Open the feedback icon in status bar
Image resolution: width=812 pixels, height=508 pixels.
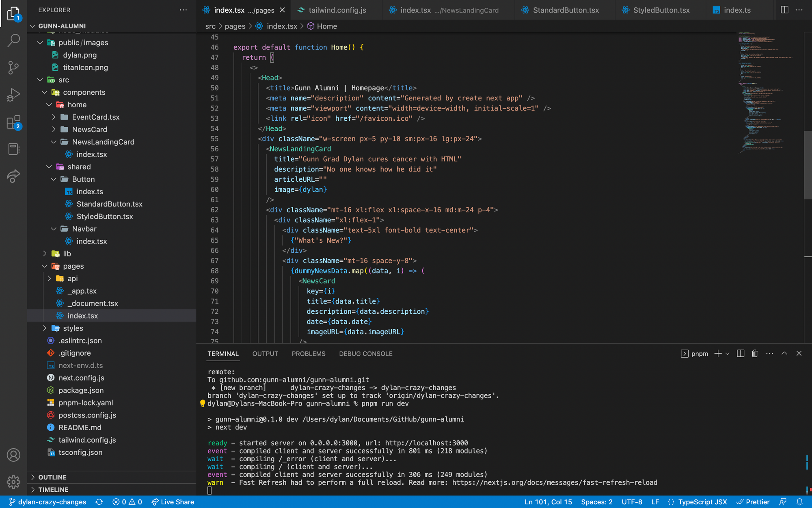pos(783,502)
